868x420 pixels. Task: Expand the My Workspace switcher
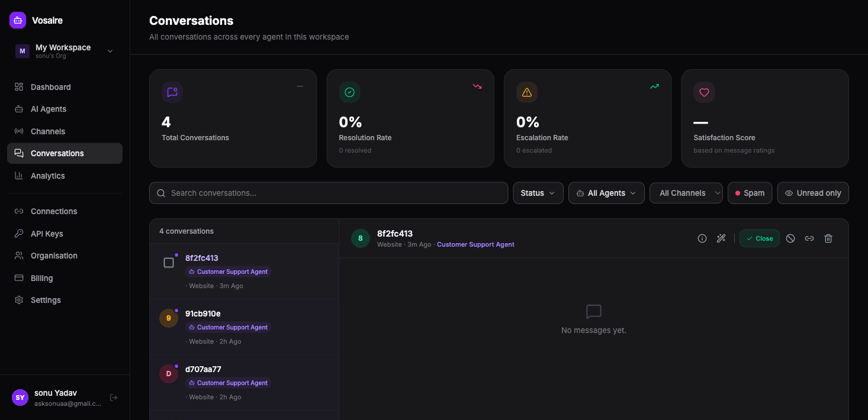pos(65,51)
